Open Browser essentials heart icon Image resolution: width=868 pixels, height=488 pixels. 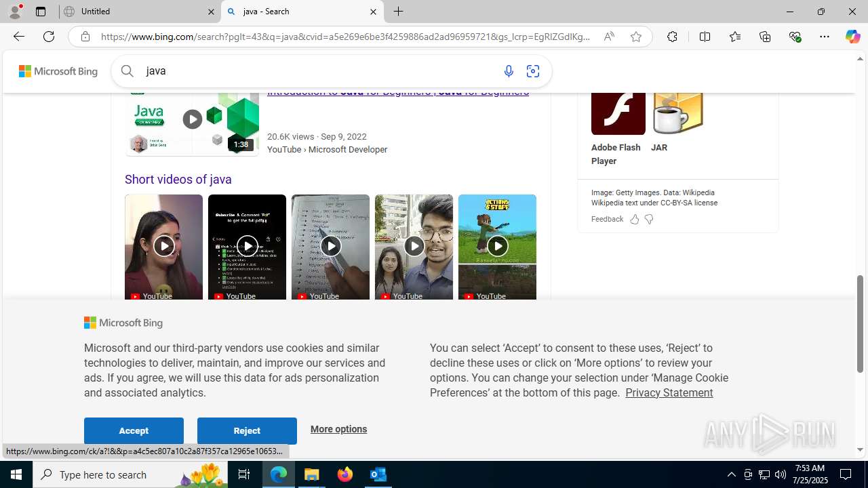(795, 37)
